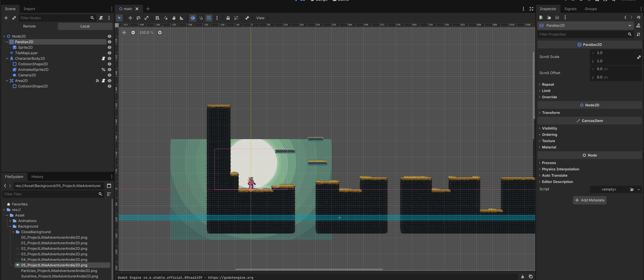Toggle the Grid Snap button
Viewport: 644px width, 280px height.
coord(209,18)
